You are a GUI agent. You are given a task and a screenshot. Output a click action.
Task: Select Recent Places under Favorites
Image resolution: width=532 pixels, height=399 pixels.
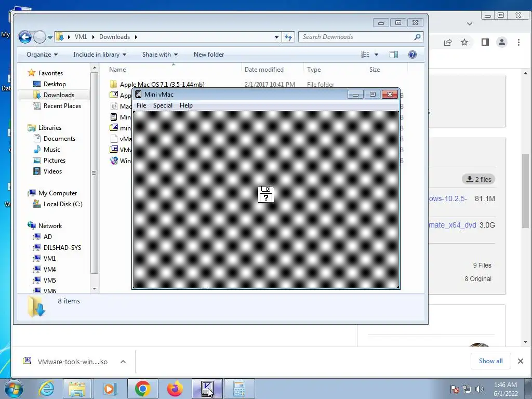(x=62, y=106)
